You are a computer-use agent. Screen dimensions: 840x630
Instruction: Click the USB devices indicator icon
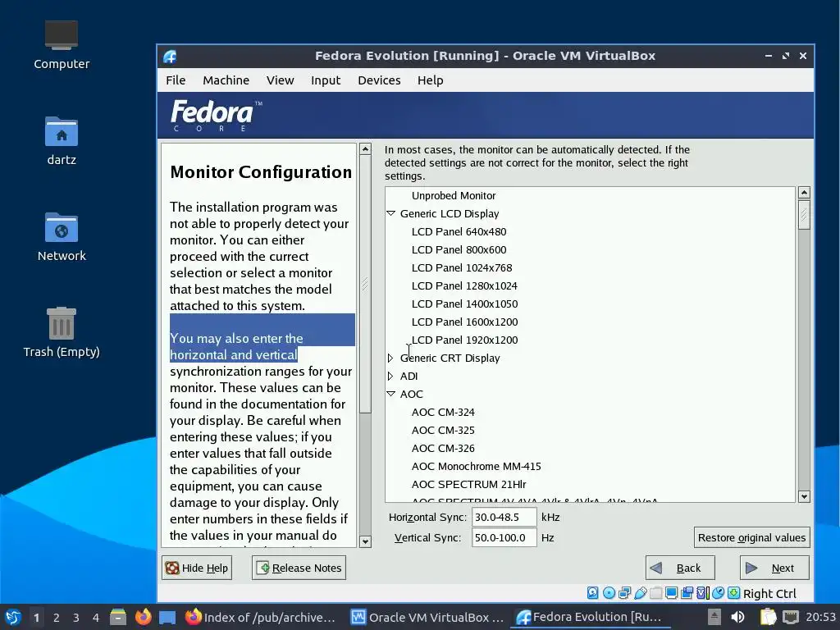coord(641,593)
